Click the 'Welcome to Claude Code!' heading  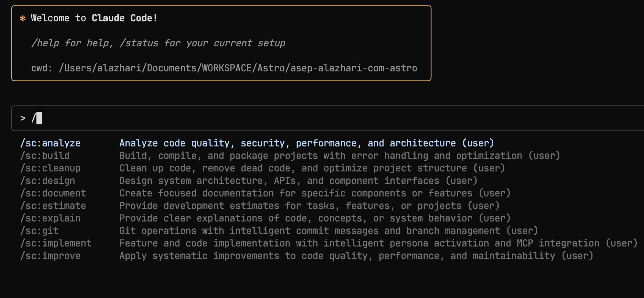click(x=94, y=18)
